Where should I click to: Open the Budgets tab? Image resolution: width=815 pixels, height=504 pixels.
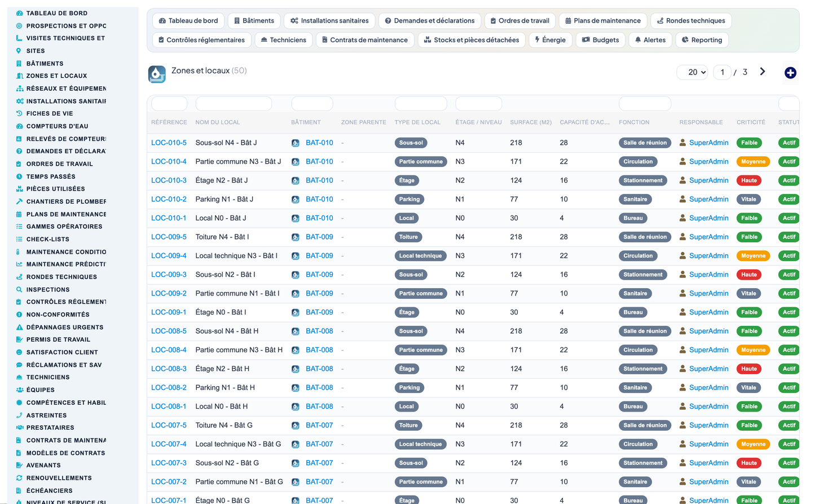click(x=601, y=40)
